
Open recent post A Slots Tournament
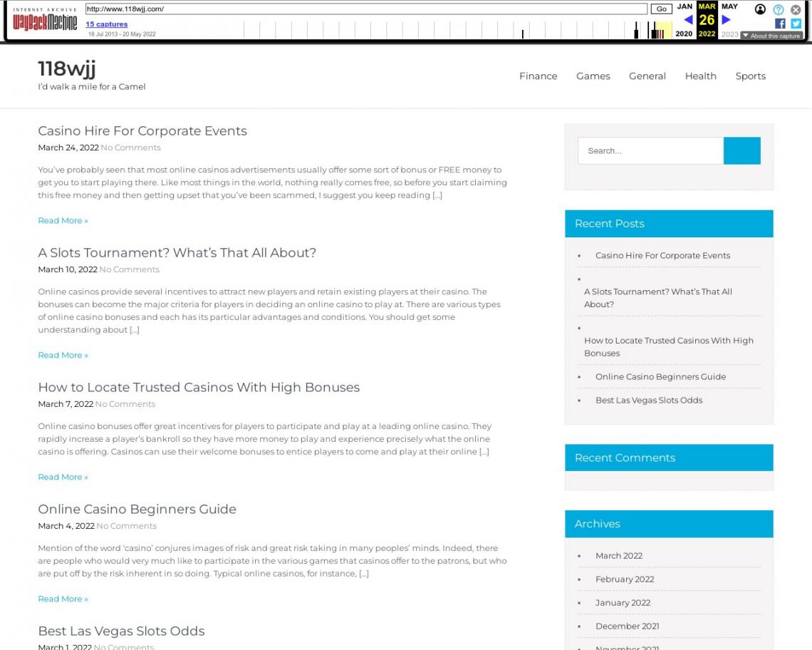(658, 298)
